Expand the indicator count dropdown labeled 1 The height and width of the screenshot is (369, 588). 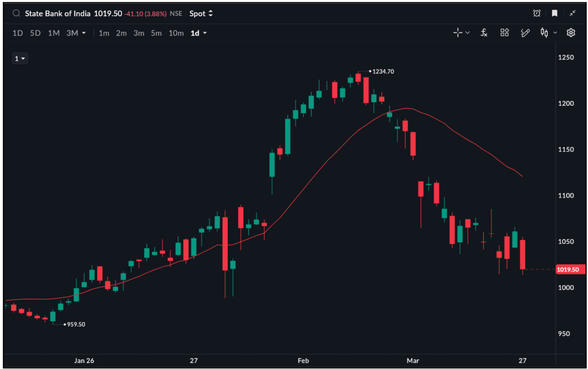[20, 59]
